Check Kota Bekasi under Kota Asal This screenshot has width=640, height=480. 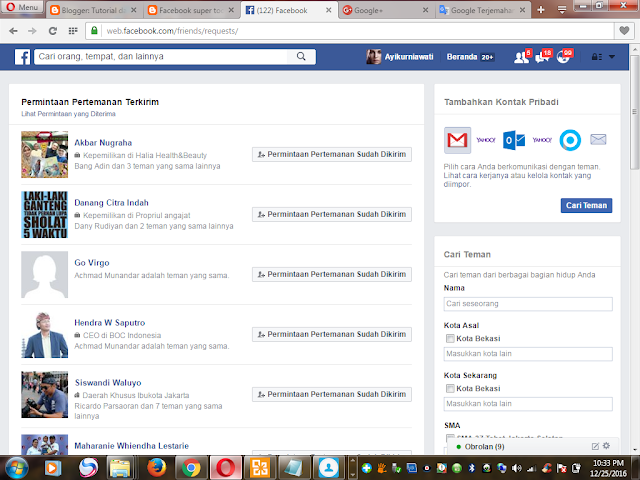tap(450, 338)
